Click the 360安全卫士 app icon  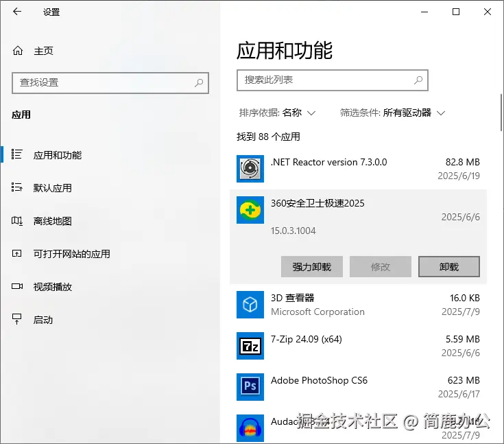250,210
